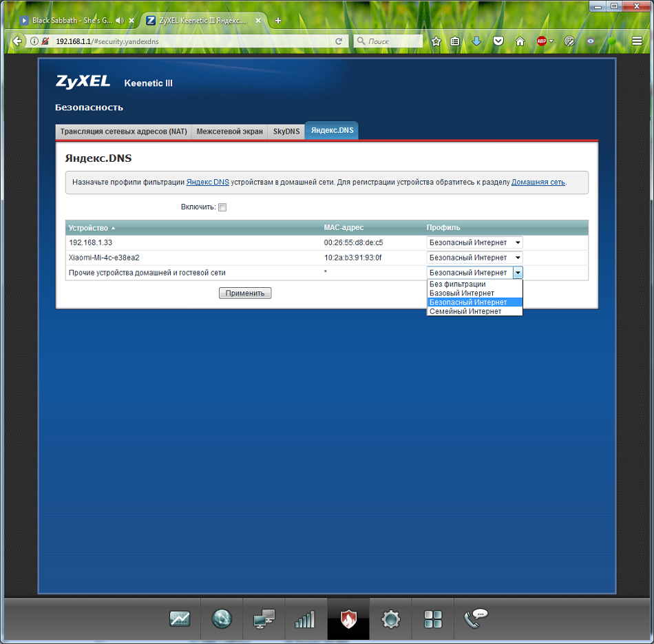Select Без фильтрации in dropdown list
The image size is (654, 644).
[474, 284]
